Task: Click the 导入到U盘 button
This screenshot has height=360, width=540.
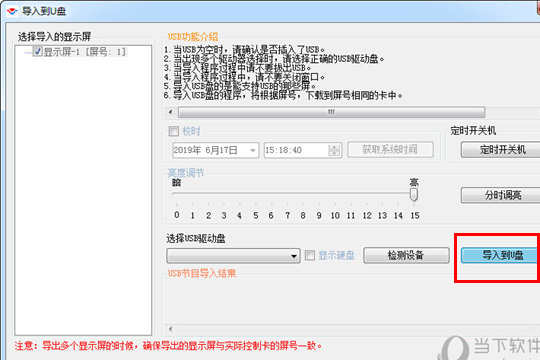Action: (500, 255)
